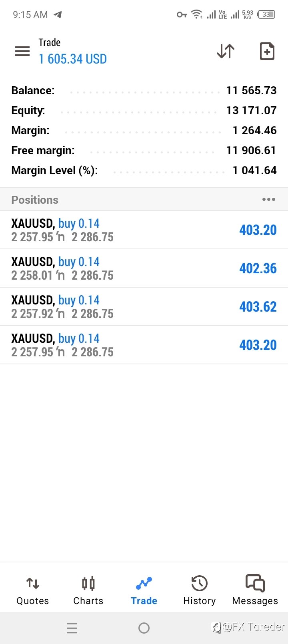Select the last XAUUSD buy position

click(144, 345)
